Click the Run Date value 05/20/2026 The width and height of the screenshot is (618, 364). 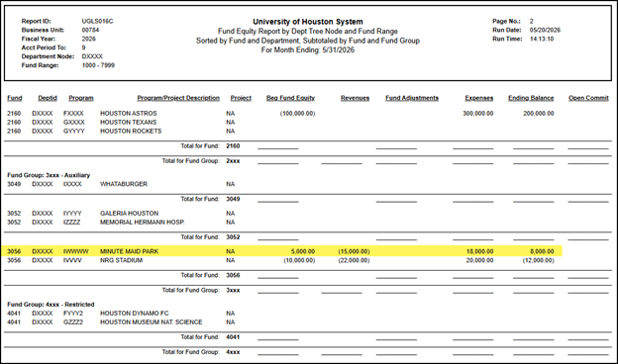545,30
